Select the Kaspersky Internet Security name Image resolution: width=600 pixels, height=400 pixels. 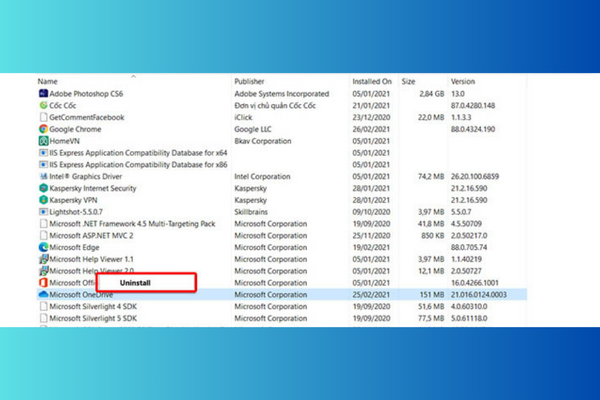(93, 188)
